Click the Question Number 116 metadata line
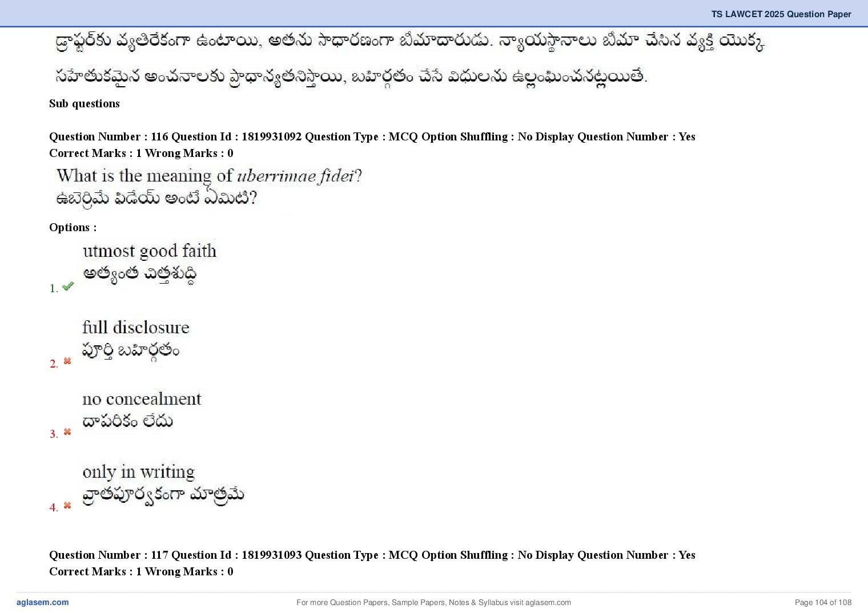 tap(372, 136)
